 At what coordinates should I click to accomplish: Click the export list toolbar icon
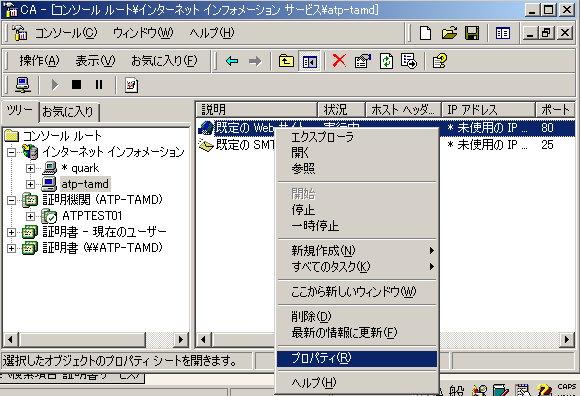409,61
